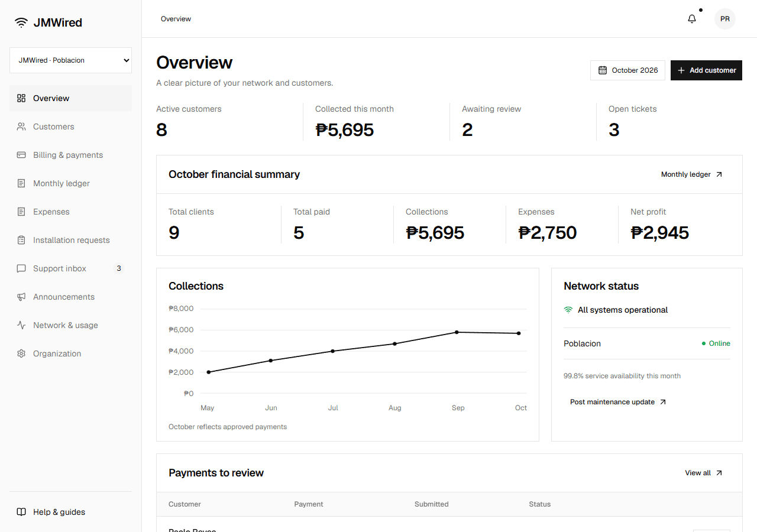Click the Customers people icon
The height and width of the screenshot is (532, 757).
point(21,126)
